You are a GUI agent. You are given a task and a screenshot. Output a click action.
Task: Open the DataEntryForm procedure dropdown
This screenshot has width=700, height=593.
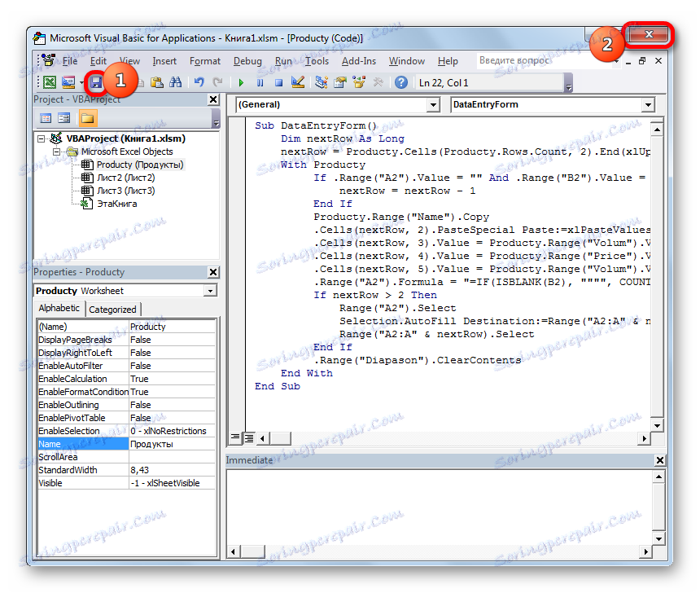click(x=648, y=105)
